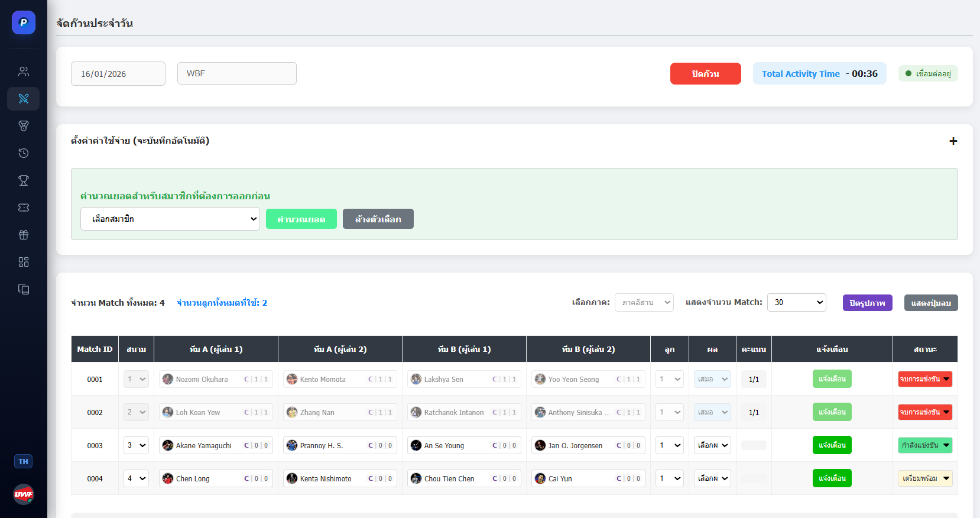
Task: Expand expense settings with plus icon
Action: (x=953, y=141)
